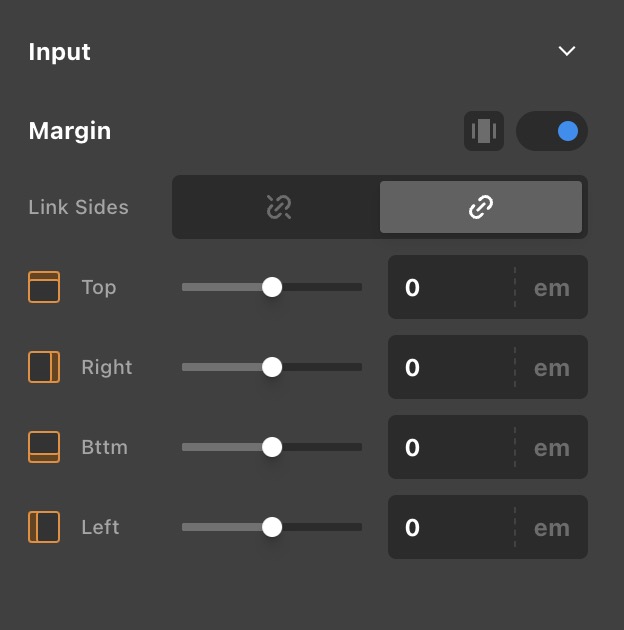Click the Top margin slider handle
The image size is (624, 630).
tap(272, 287)
